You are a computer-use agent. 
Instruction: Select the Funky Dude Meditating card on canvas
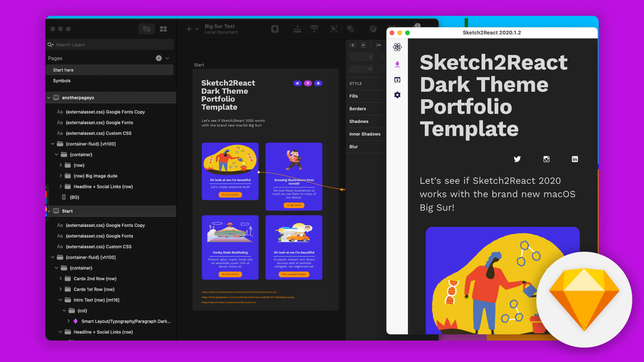[230, 247]
